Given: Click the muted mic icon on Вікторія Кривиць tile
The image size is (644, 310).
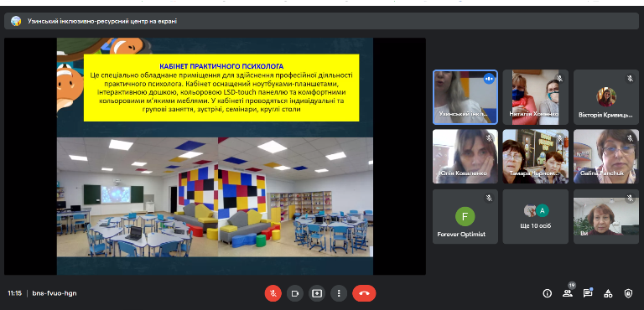Looking at the screenshot, I should point(630,79).
